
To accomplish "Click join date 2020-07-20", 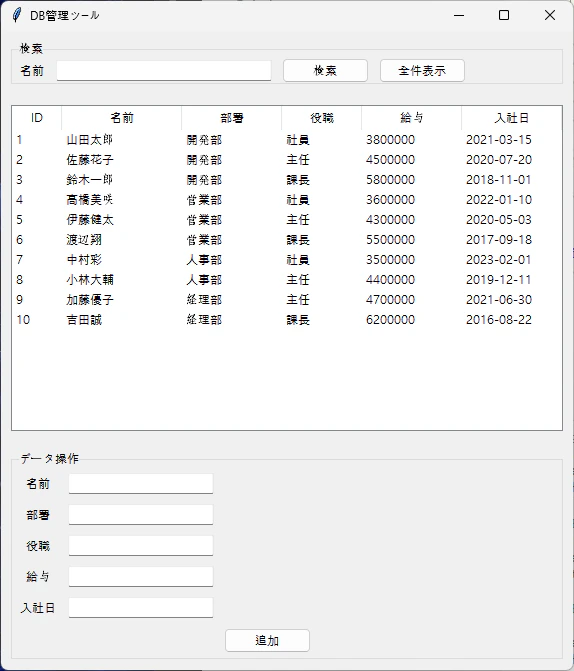I will (499, 160).
